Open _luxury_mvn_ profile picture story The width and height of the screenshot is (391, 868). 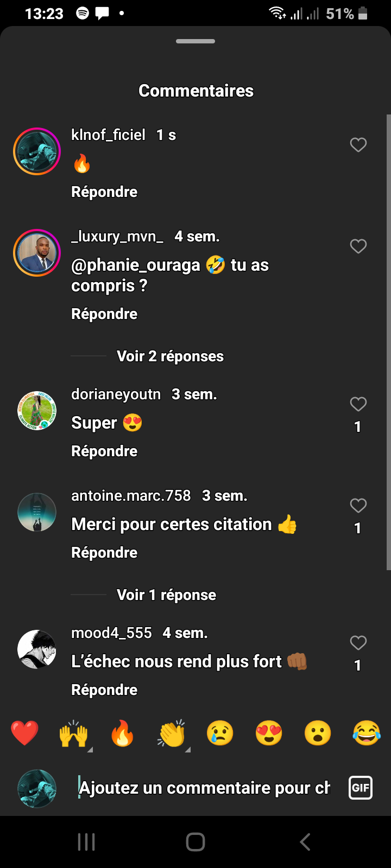(37, 253)
